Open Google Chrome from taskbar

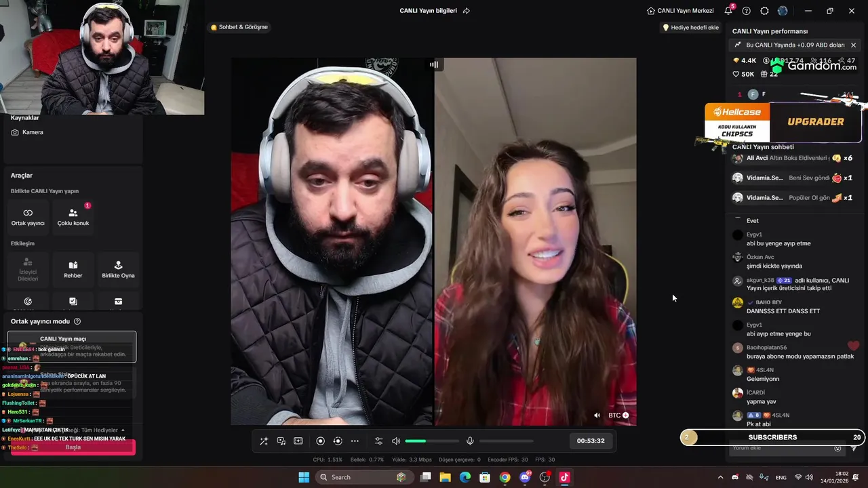pos(505,477)
